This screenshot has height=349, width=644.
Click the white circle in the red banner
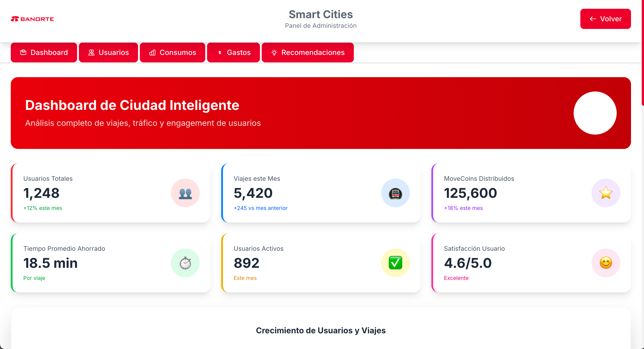(x=595, y=113)
